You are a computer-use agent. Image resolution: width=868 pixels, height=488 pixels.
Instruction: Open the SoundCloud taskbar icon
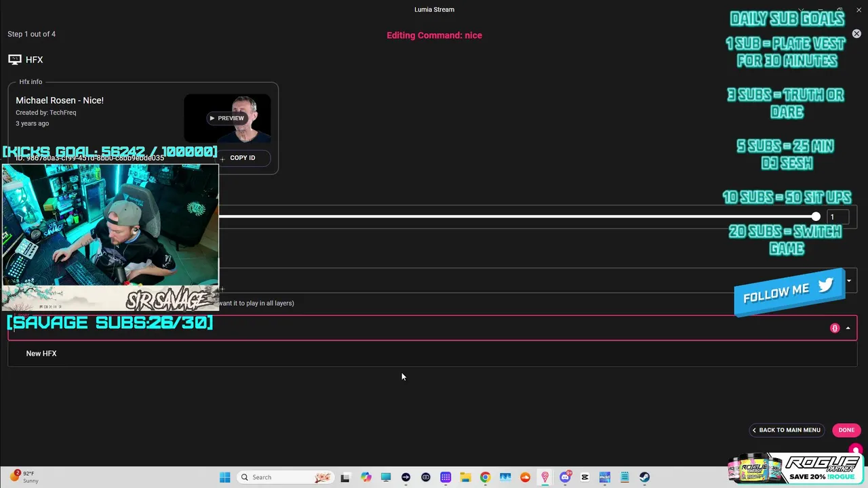click(x=525, y=477)
